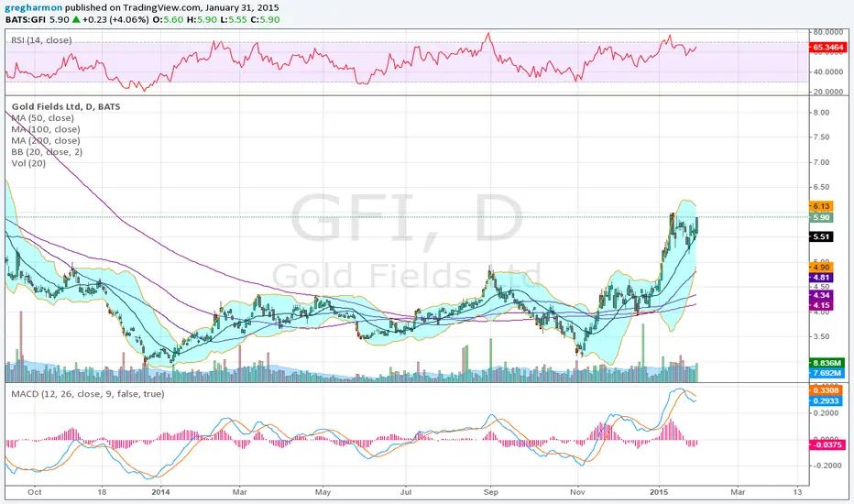The image size is (854, 504).
Task: Click the 13 date label on time axis
Action: click(797, 492)
